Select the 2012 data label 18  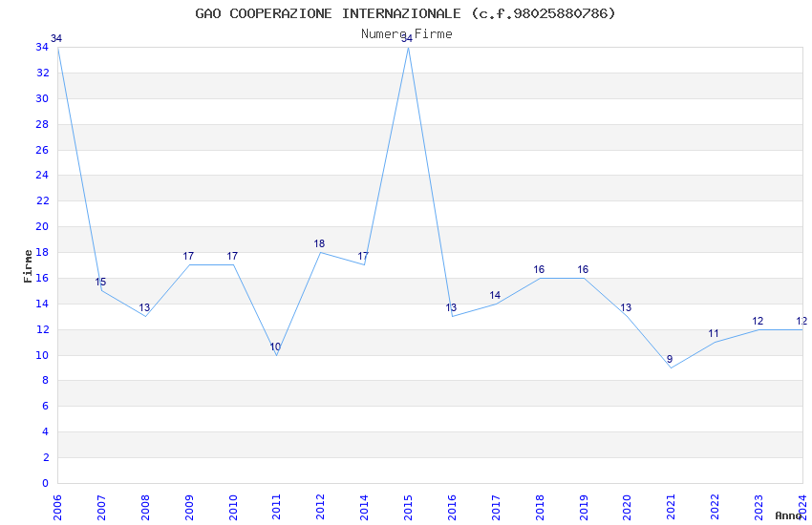coord(319,243)
